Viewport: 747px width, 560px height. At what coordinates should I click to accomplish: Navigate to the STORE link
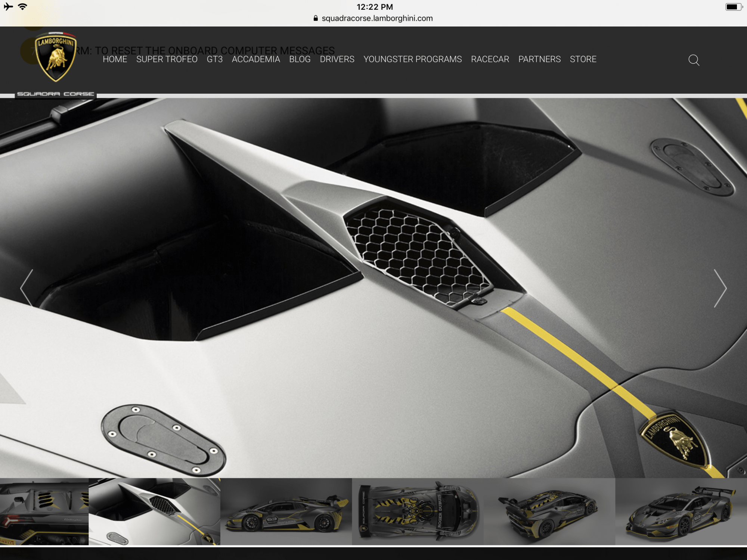click(583, 59)
